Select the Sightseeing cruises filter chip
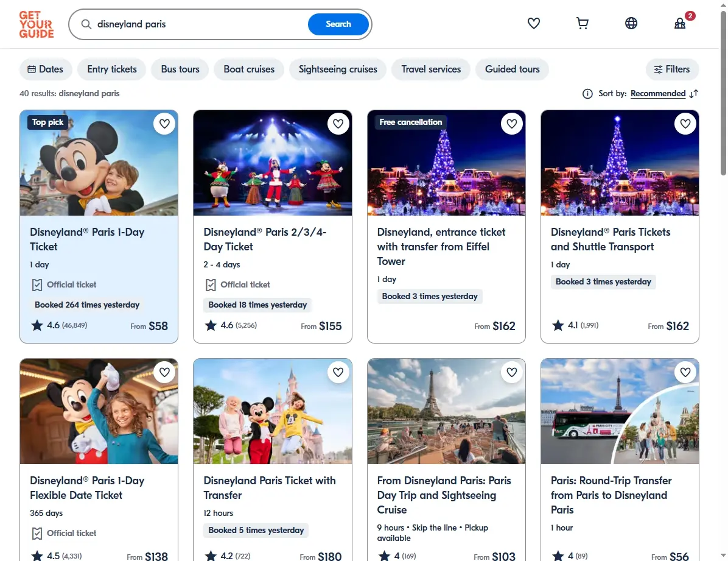This screenshot has width=728, height=561. click(x=338, y=69)
